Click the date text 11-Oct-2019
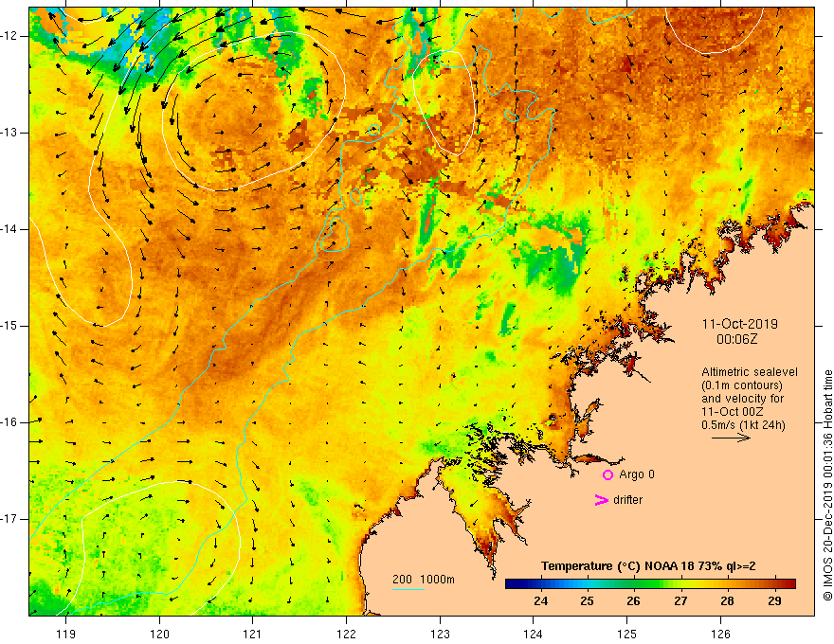The width and height of the screenshot is (834, 644). point(740,324)
